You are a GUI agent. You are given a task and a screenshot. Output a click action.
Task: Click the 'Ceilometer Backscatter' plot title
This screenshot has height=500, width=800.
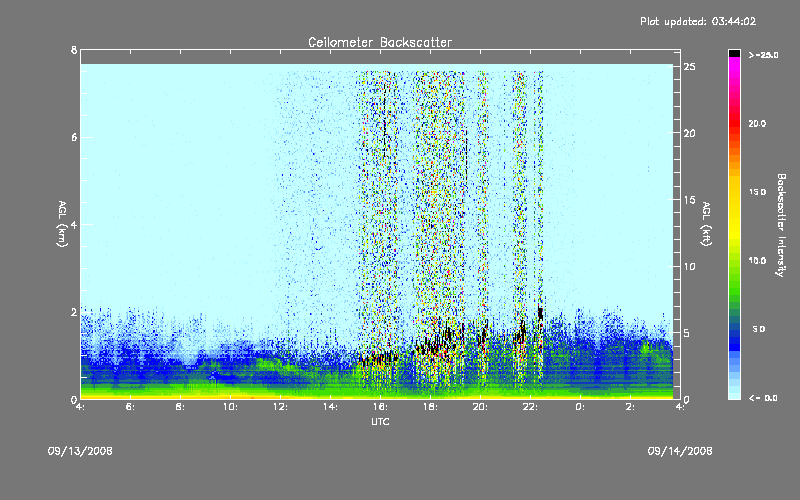(x=380, y=42)
